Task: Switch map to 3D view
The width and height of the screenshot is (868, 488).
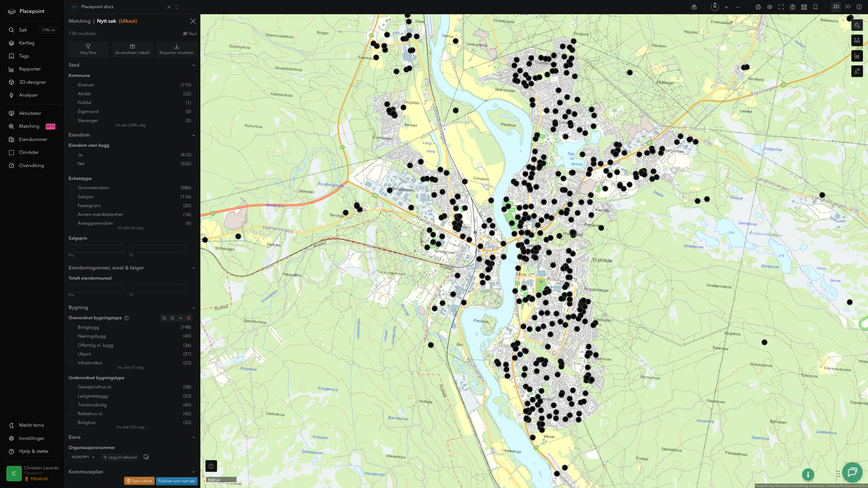Action: (x=847, y=7)
